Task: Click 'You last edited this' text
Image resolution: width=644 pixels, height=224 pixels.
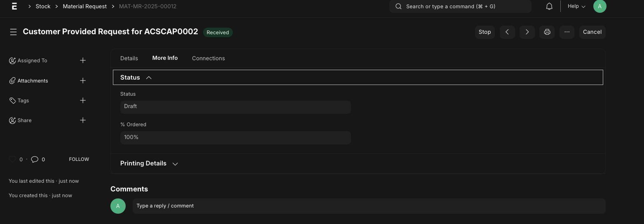Action: [x=44, y=181]
